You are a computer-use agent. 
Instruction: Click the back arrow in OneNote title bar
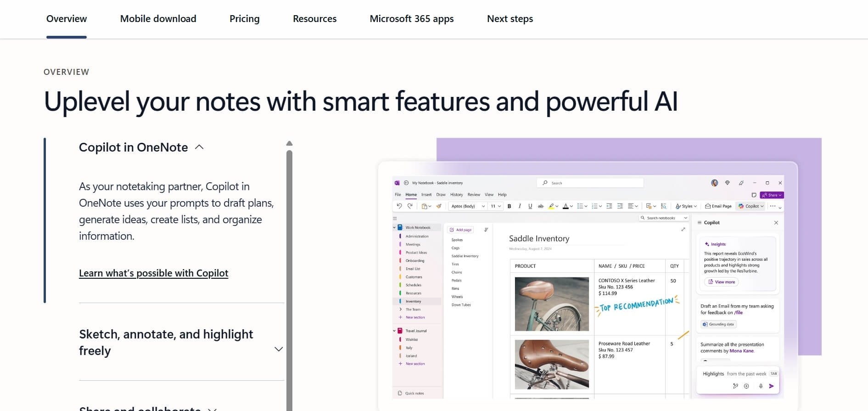point(406,183)
